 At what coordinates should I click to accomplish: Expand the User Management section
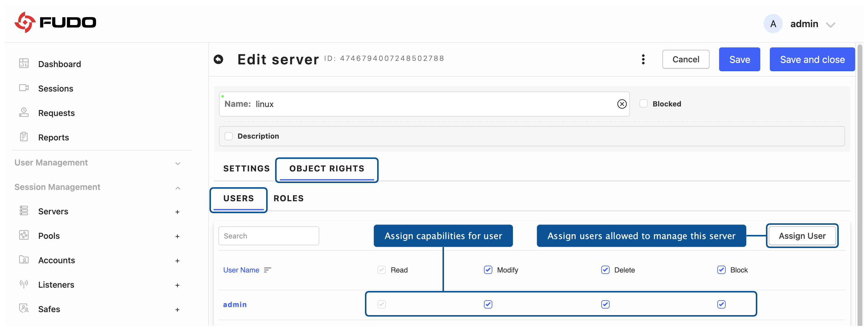coord(178,164)
